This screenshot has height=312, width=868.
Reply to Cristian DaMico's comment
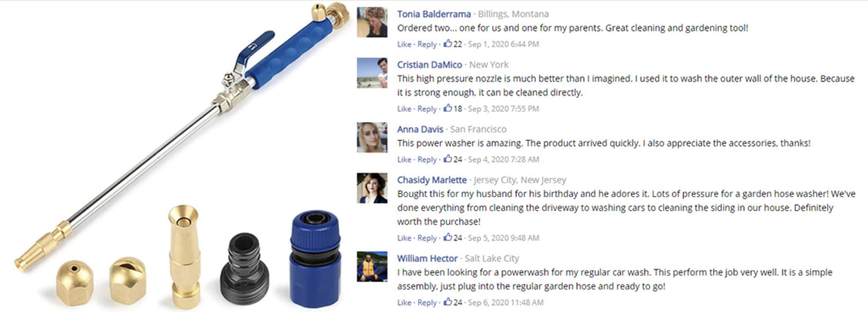pyautogui.click(x=427, y=109)
